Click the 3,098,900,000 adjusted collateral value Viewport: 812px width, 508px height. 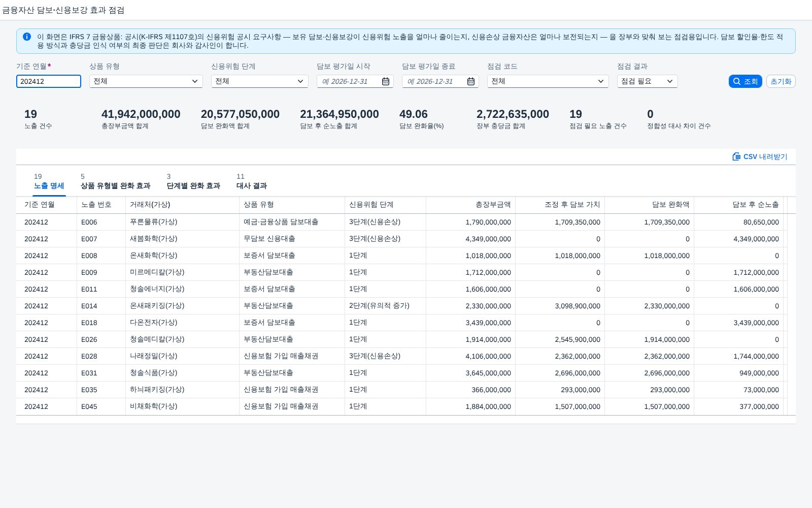[560, 306]
